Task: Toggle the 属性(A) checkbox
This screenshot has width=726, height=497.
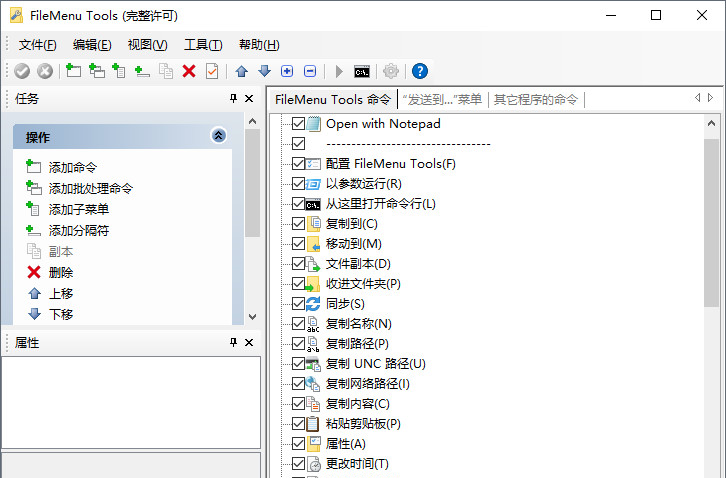Action: [299, 444]
